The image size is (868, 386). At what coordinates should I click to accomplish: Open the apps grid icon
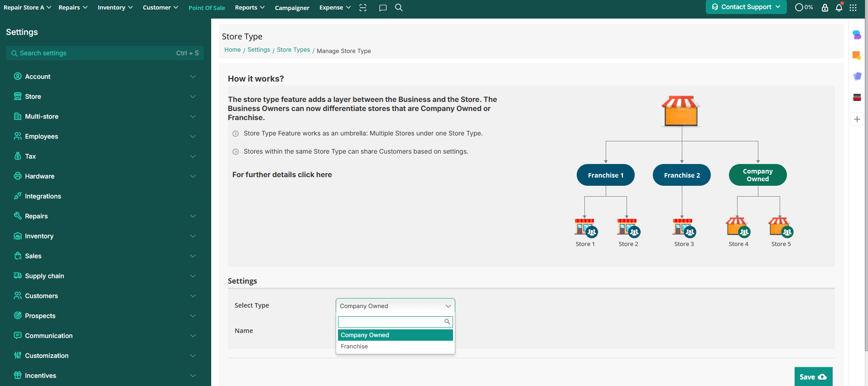853,8
